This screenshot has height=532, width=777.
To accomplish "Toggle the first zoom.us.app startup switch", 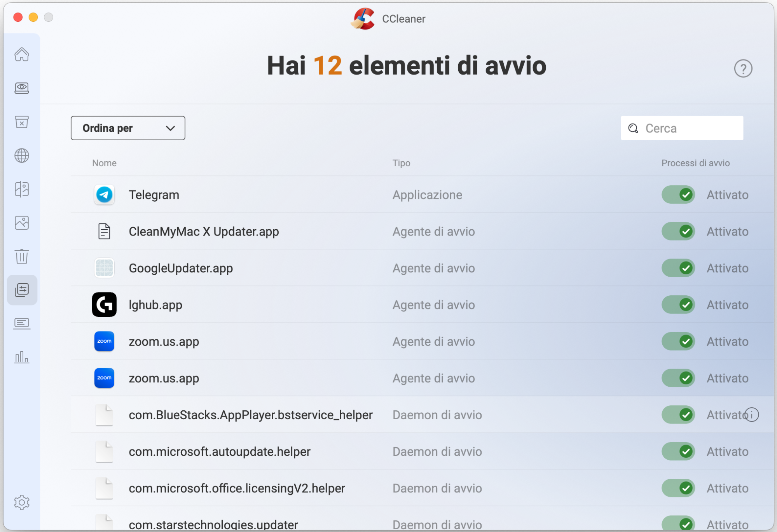I will (x=678, y=341).
